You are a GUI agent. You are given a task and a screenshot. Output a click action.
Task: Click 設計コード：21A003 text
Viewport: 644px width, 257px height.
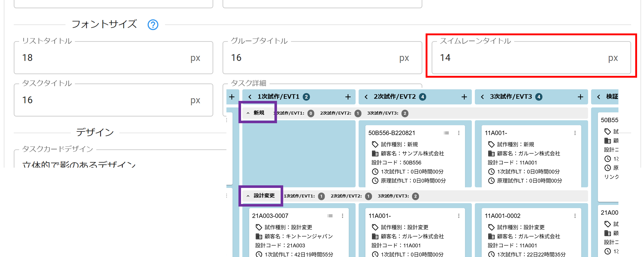pyautogui.click(x=280, y=245)
